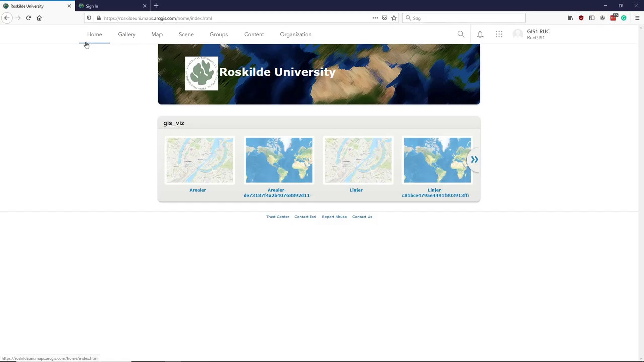Open the Scene navigation item
The width and height of the screenshot is (644, 362).
click(x=186, y=34)
